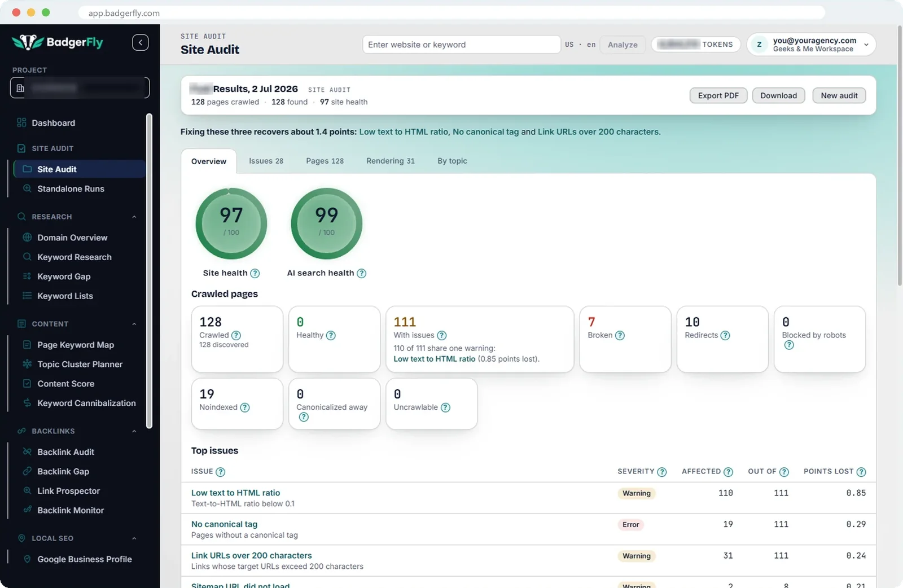The image size is (903, 588).
Task: Click the sidebar vertical scrollbar
Action: (x=149, y=271)
